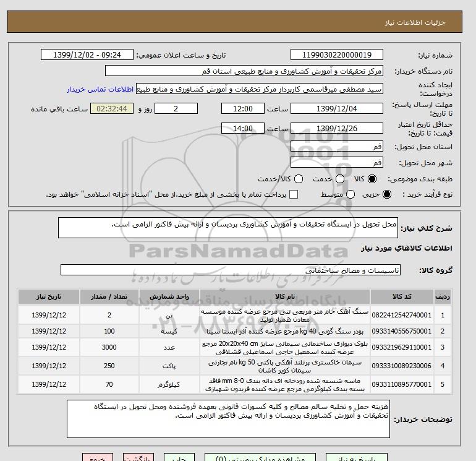Viewport: 476px width, 461px height.
Task: Click the request creator name field
Action: (x=260, y=89)
